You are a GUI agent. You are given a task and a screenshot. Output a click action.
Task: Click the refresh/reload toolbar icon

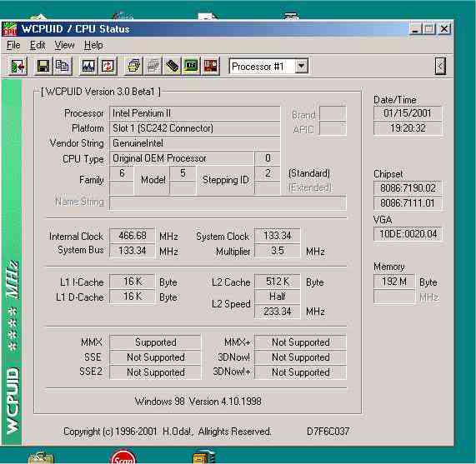pyautogui.click(x=108, y=66)
